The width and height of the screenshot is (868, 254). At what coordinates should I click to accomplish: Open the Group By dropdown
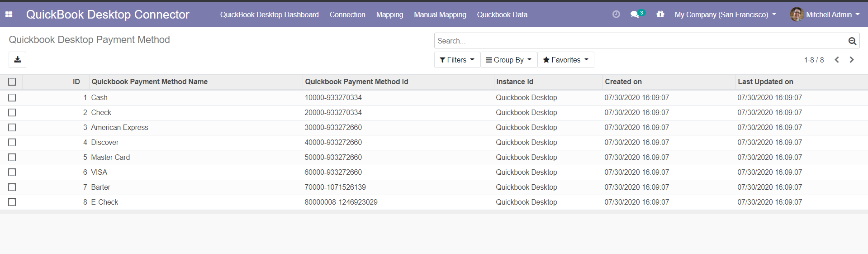pyautogui.click(x=508, y=60)
